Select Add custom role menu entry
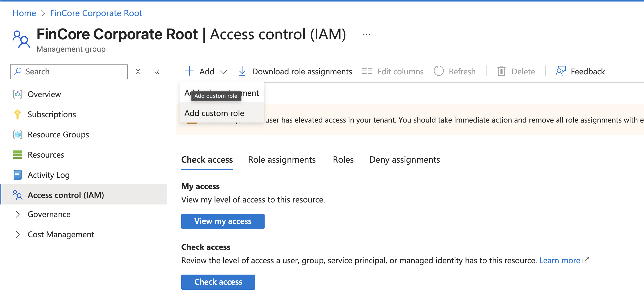The width and height of the screenshot is (644, 295). [214, 113]
